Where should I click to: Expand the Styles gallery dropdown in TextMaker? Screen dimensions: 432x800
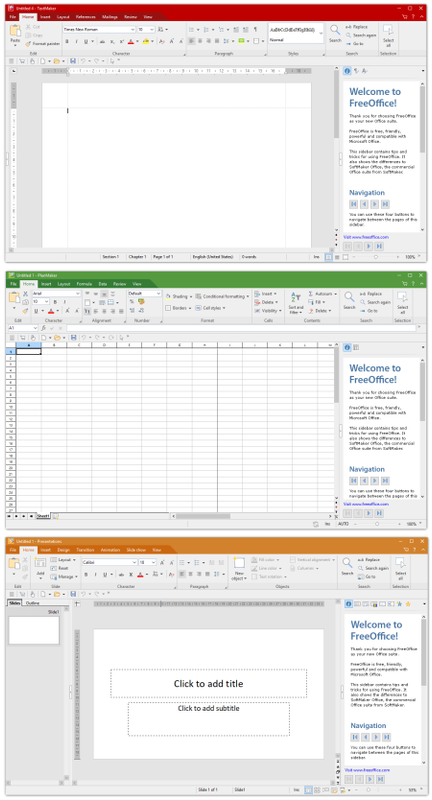(x=321, y=34)
